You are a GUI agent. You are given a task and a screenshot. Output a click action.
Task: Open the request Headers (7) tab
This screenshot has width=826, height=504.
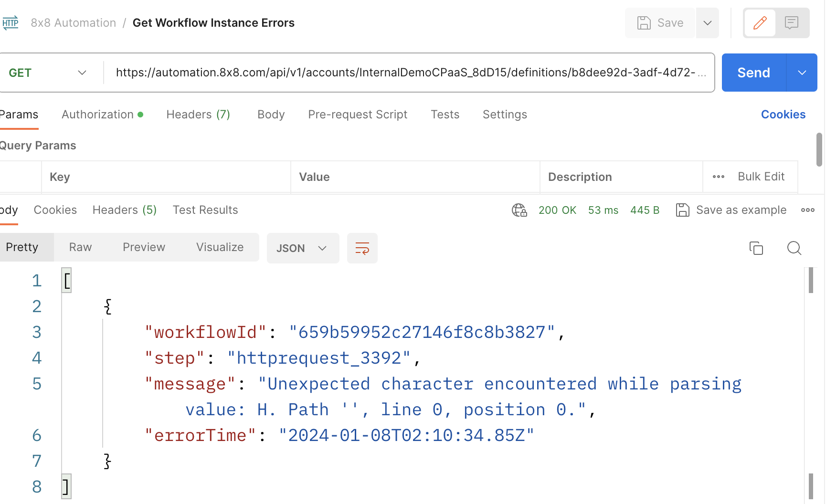pos(198,115)
